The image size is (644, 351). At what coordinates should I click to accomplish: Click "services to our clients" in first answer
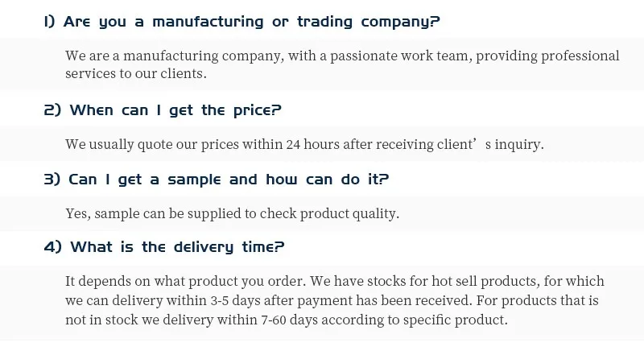tap(135, 73)
